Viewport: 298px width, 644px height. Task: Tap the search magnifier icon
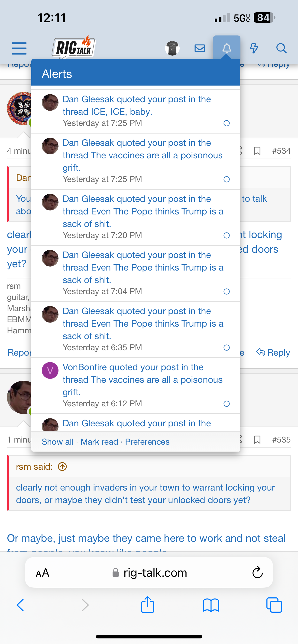pyautogui.click(x=281, y=48)
